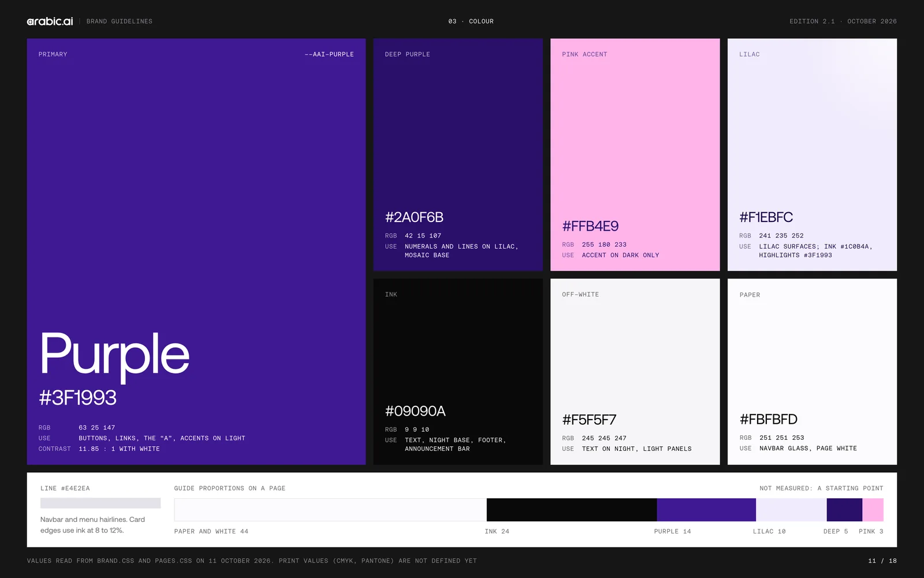Select the primary Purple #3F1993 swatch

point(196,251)
